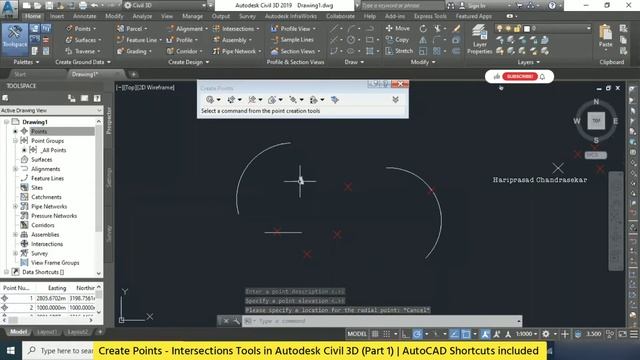The height and width of the screenshot is (360, 640).
Task: Toggle grid display in status bar
Action: 375,334
